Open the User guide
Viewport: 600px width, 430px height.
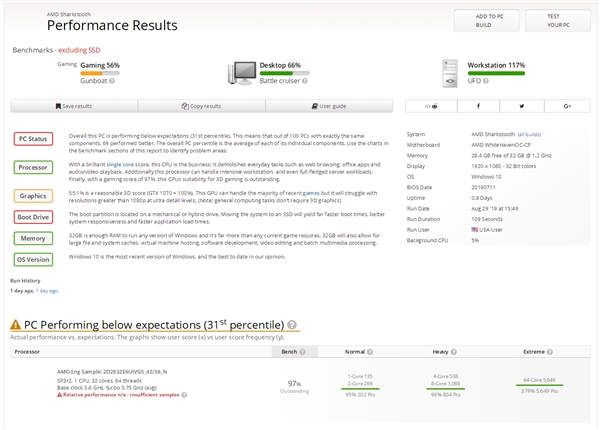tap(329, 105)
